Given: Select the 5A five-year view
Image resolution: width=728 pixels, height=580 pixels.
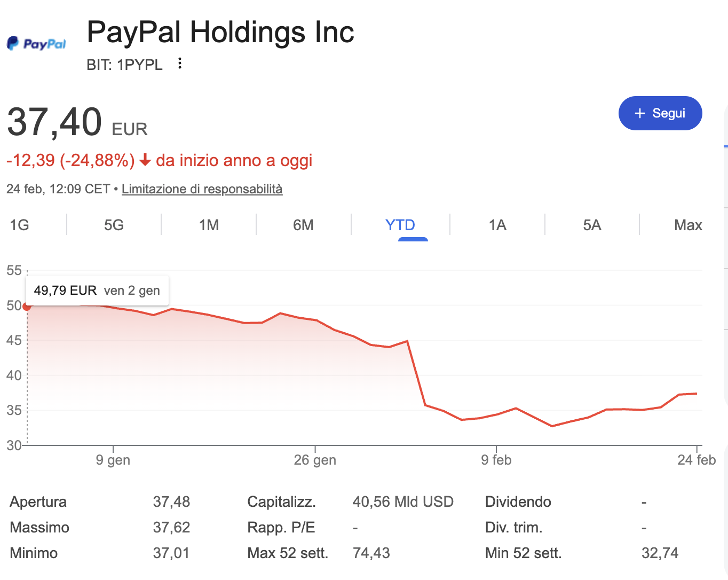Looking at the screenshot, I should [x=592, y=225].
